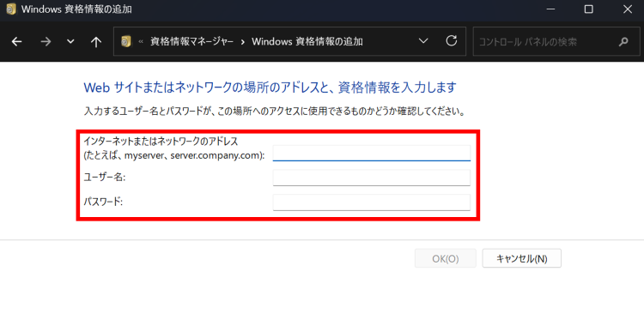Viewport: 644px width, 332px height.
Task: Click the パスワード: label
Action: coord(103,202)
